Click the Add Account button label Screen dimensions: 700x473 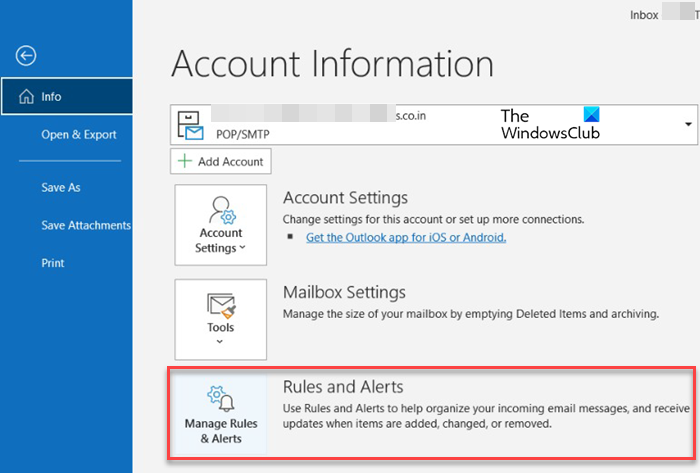[x=230, y=161]
